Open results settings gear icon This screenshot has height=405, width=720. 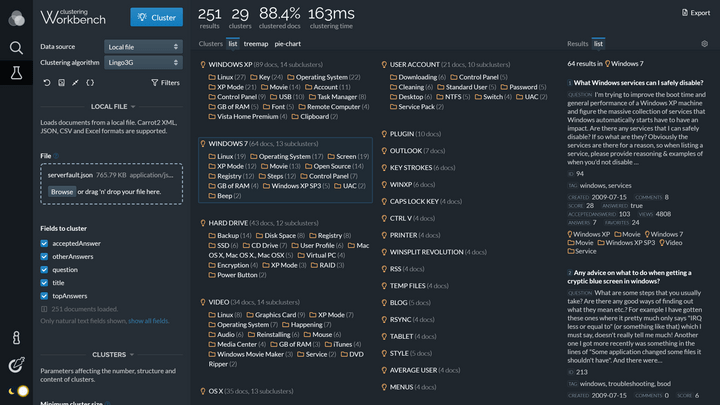(704, 44)
